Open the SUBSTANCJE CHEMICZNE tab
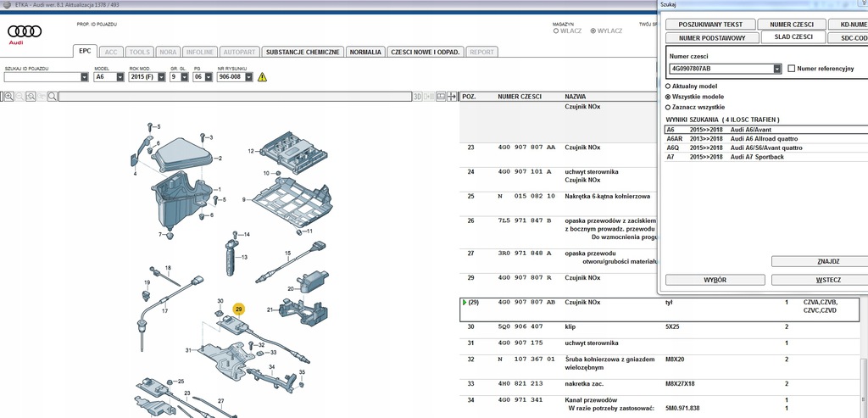The height and width of the screenshot is (418, 868). [303, 52]
